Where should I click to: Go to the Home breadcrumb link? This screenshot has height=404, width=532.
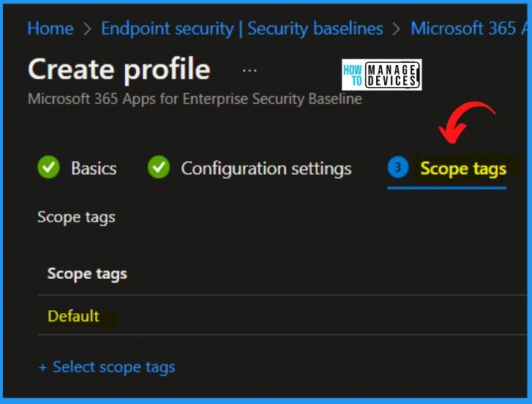click(x=50, y=28)
